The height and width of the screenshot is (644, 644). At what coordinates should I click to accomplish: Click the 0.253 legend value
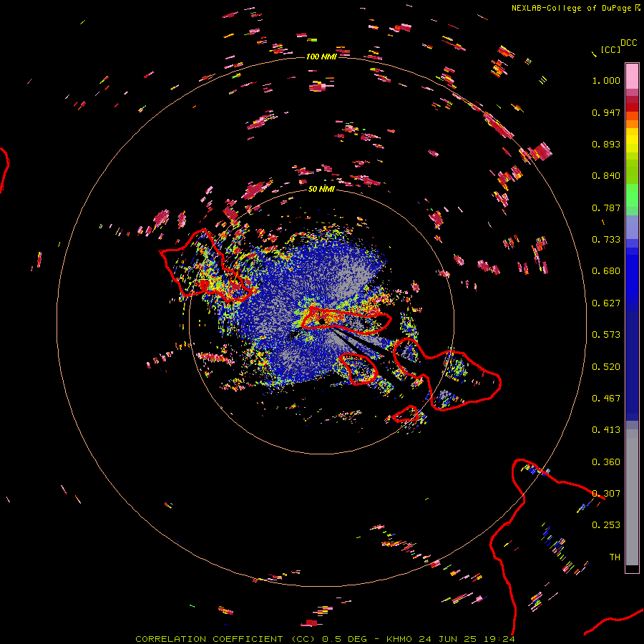[606, 525]
